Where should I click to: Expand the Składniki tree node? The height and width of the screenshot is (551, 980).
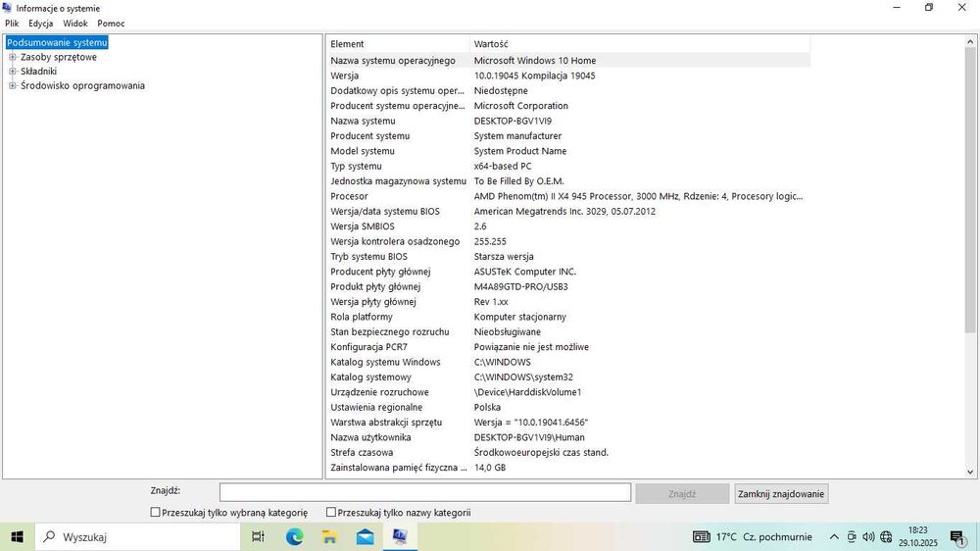12,72
